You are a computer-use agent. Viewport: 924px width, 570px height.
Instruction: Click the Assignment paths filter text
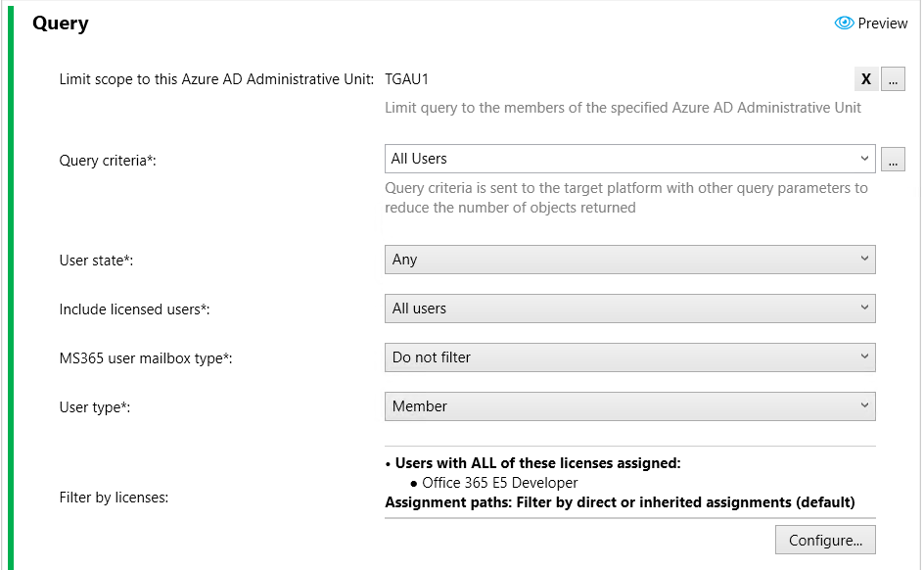tap(620, 502)
